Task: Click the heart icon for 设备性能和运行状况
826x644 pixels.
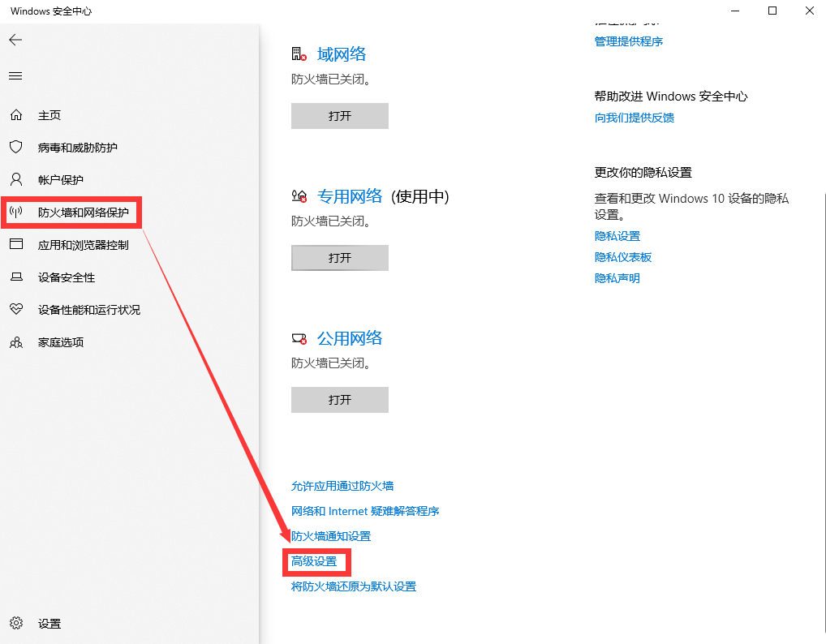Action: tap(16, 309)
